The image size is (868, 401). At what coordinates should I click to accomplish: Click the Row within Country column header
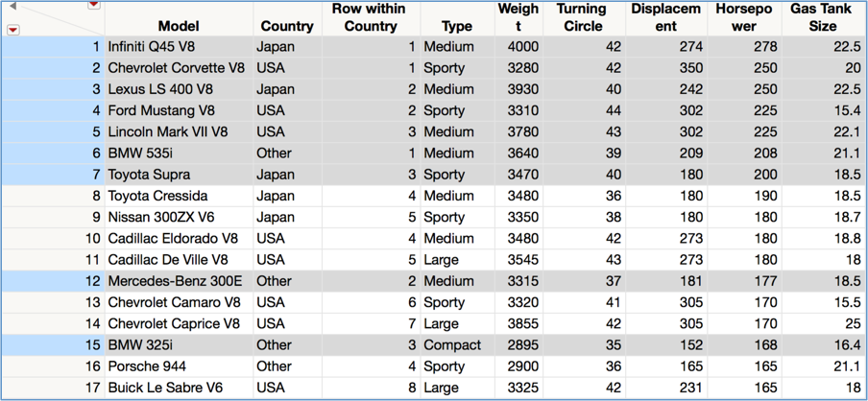370,17
